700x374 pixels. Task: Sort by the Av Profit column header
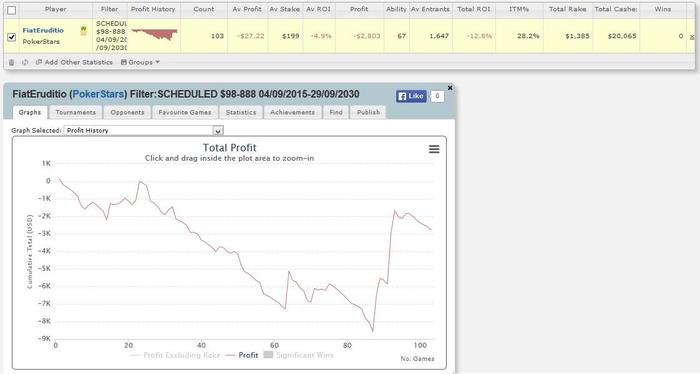coord(247,9)
